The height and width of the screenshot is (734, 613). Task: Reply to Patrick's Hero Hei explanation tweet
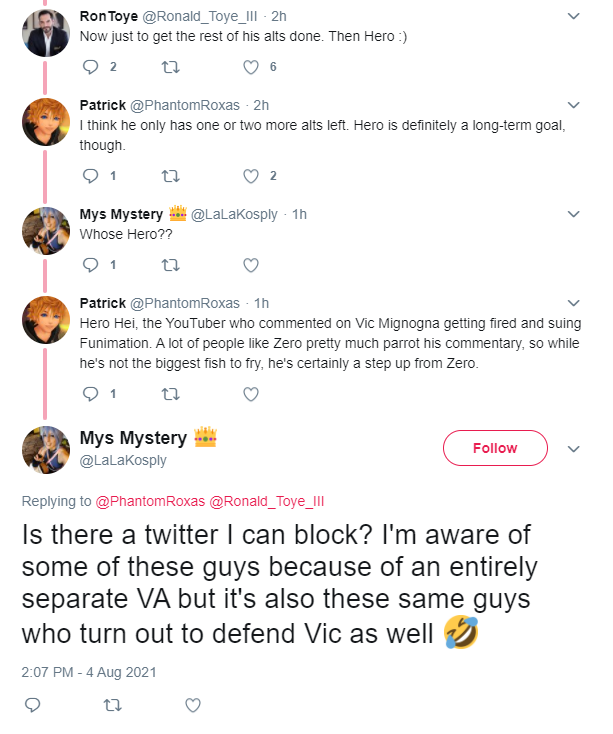click(90, 394)
